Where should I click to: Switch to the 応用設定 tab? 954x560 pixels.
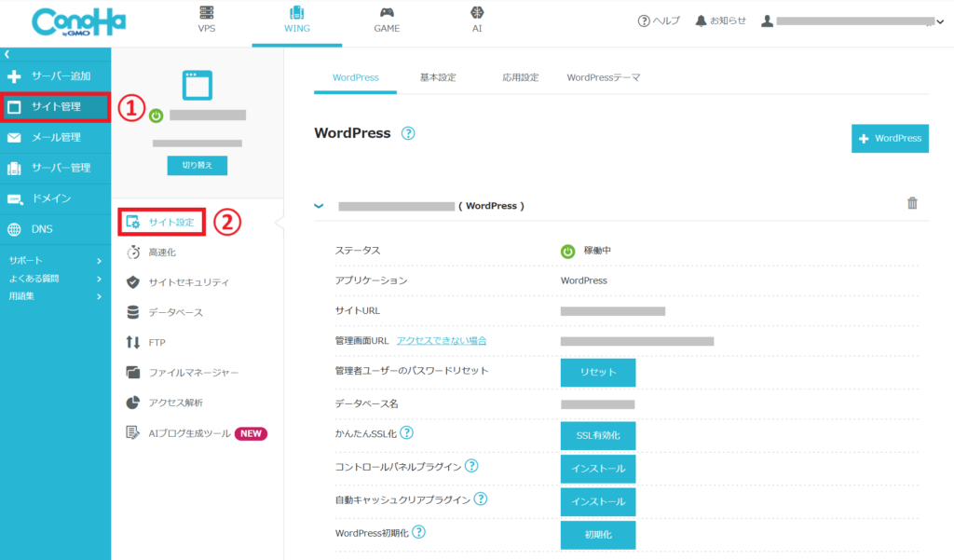520,78
